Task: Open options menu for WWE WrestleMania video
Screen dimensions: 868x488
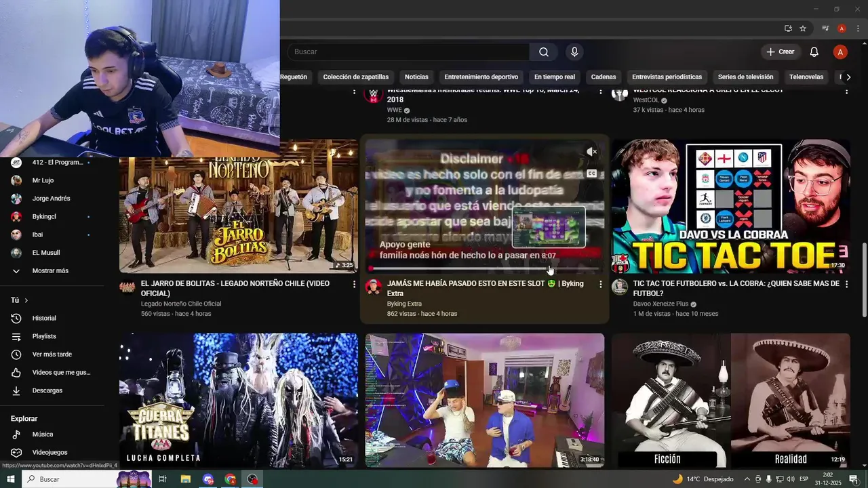Action: [600, 91]
